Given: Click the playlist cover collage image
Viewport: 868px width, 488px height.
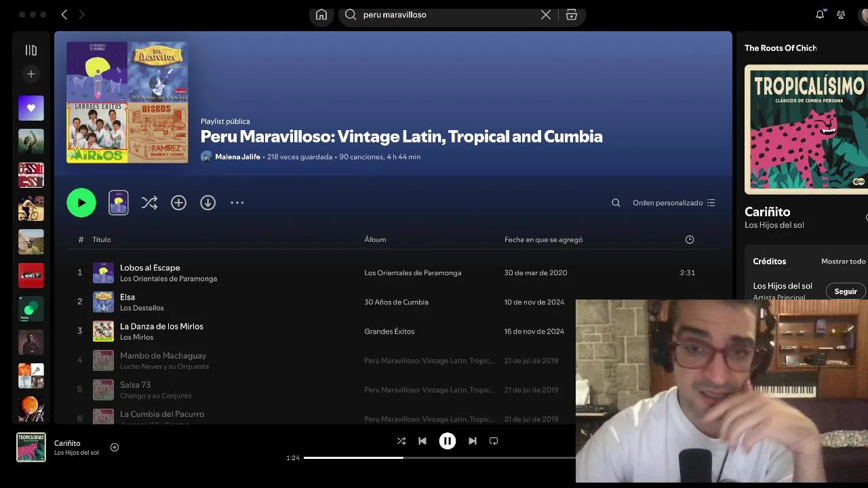Looking at the screenshot, I should [x=127, y=102].
